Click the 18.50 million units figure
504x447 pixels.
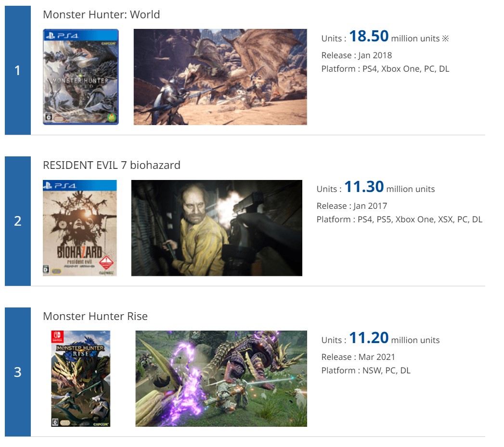click(369, 36)
